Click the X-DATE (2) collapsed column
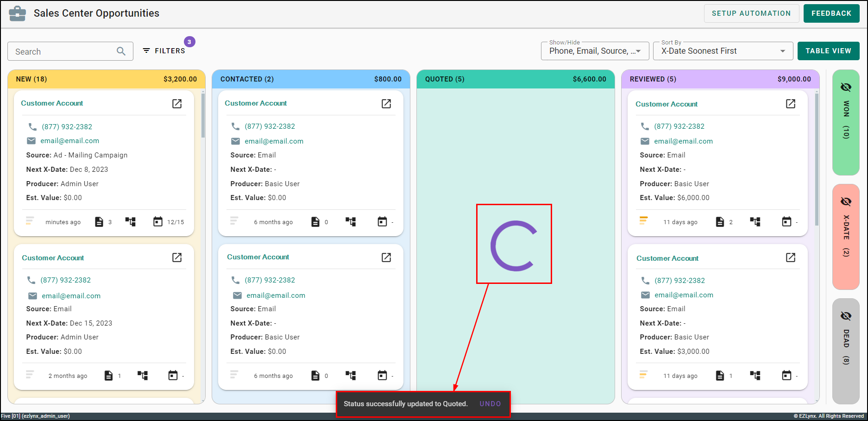Screen dimensions: 868x421 tap(846, 237)
